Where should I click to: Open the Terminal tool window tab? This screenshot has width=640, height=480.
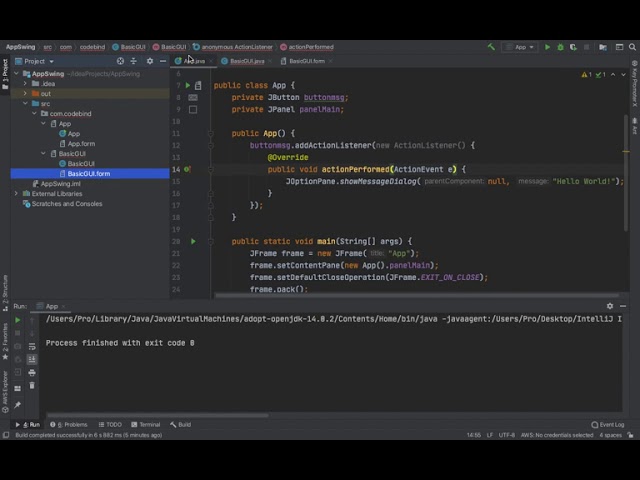[x=146, y=424]
